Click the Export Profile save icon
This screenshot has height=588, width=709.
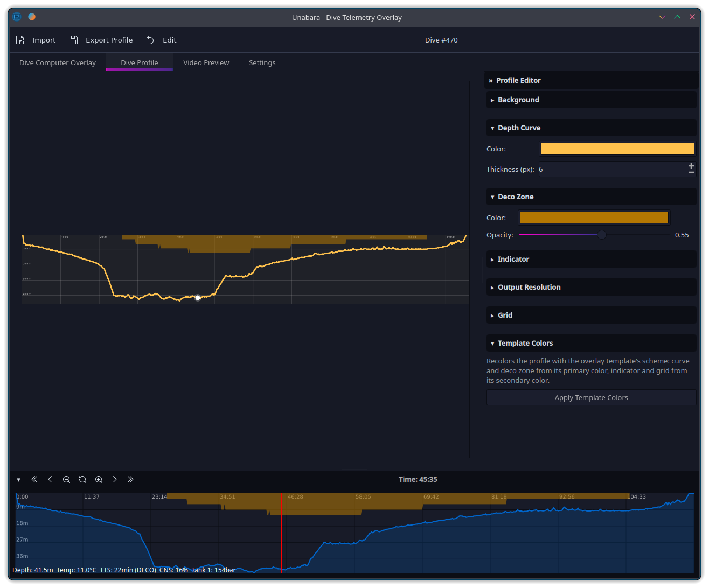tap(73, 40)
